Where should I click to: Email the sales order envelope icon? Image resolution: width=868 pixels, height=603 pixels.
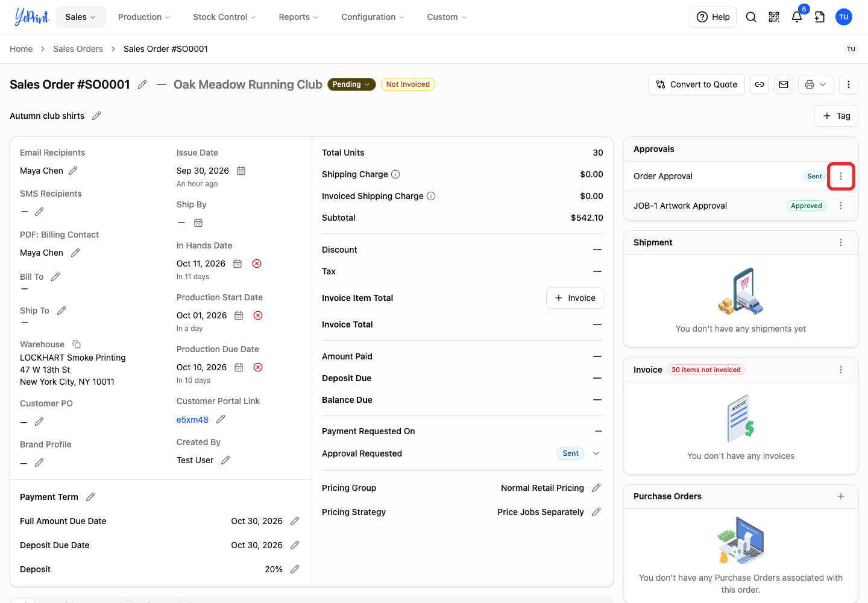784,84
